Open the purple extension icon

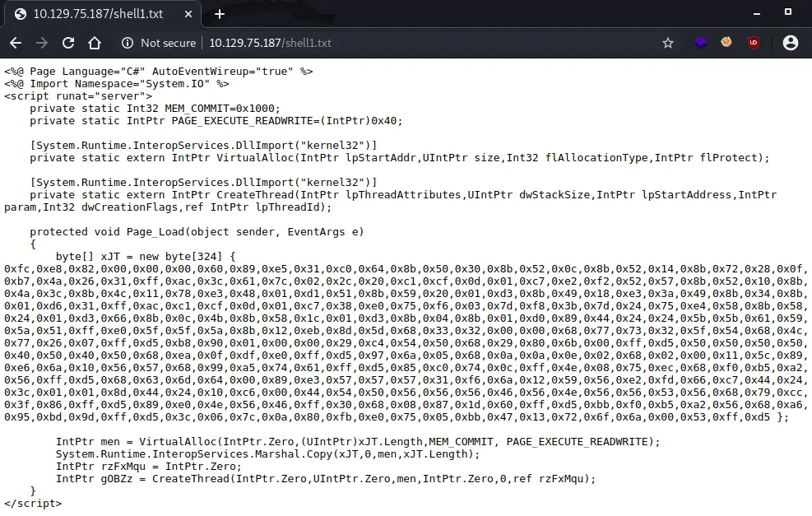701,43
